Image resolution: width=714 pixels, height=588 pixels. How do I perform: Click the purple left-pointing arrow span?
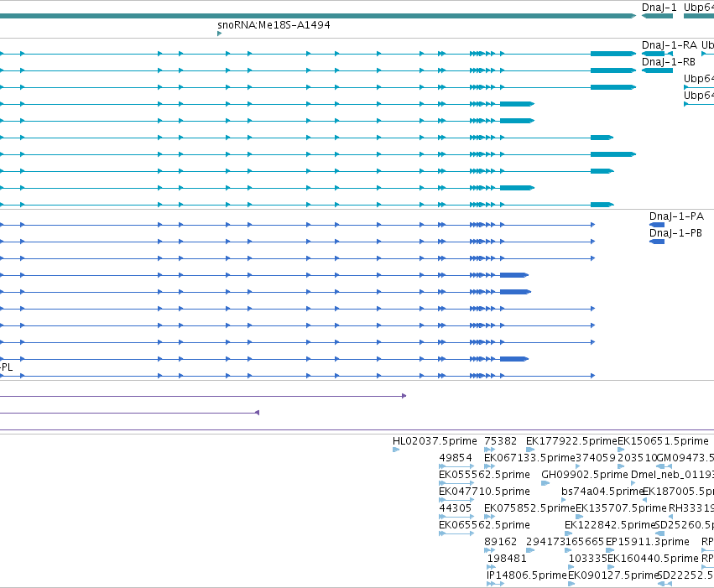point(130,413)
